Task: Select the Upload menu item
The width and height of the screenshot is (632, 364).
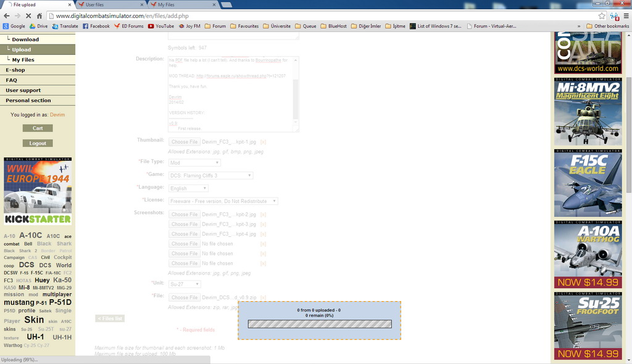Action: click(38, 49)
